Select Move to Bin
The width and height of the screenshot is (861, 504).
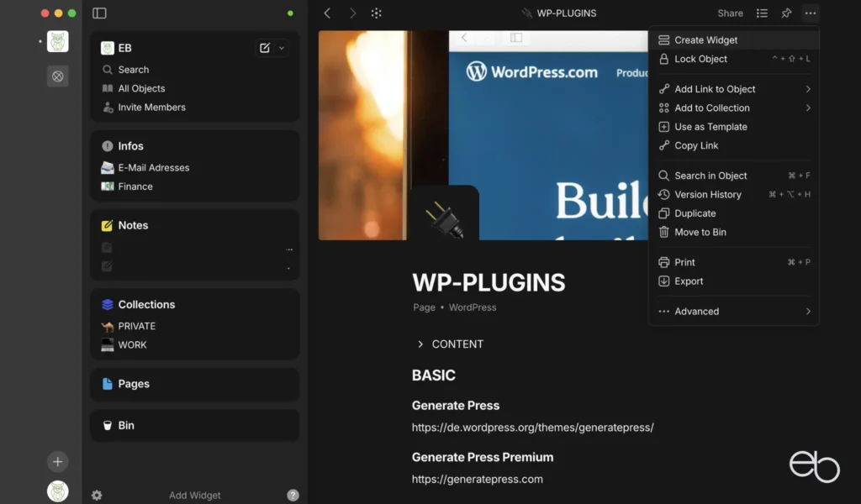pyautogui.click(x=733, y=232)
